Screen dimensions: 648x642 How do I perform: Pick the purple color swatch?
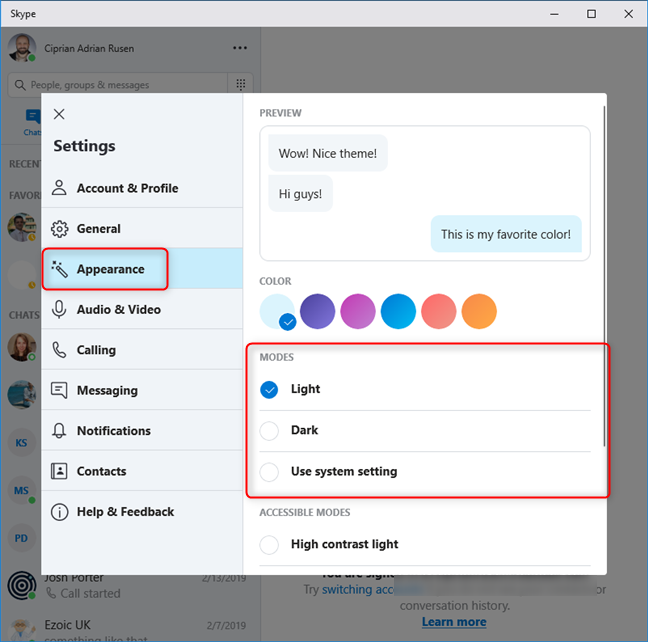click(x=317, y=311)
